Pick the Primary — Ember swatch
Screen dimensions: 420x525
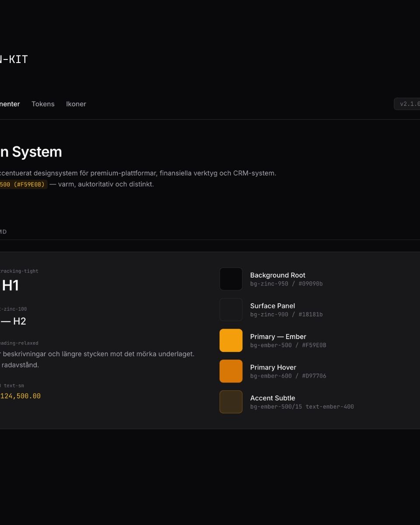click(x=231, y=340)
